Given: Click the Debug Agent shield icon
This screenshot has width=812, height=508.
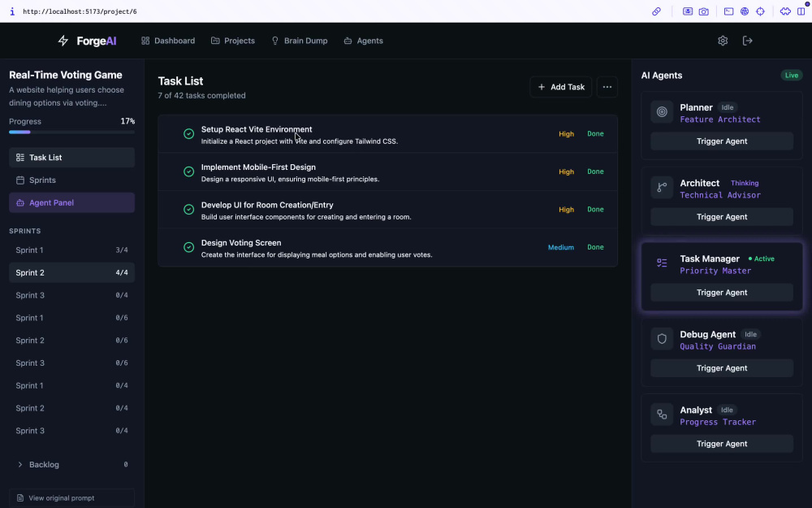Looking at the screenshot, I should point(662,338).
